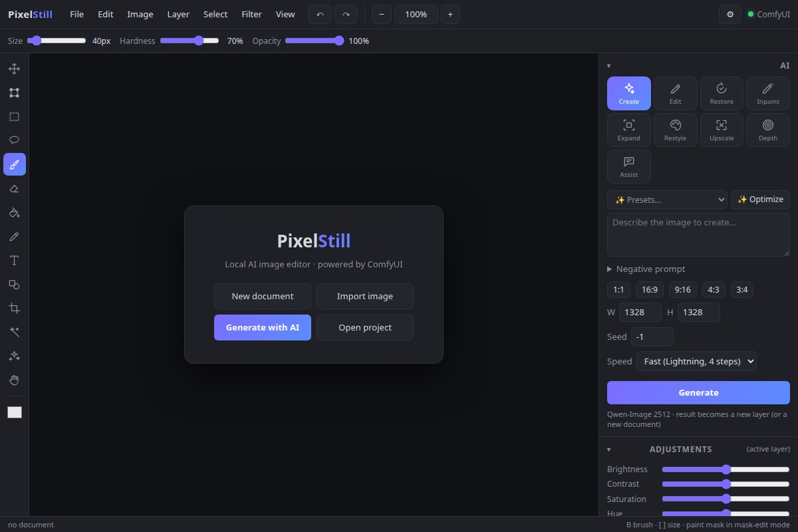This screenshot has height=532, width=798.
Task: Open the Edit menu
Action: tap(106, 14)
